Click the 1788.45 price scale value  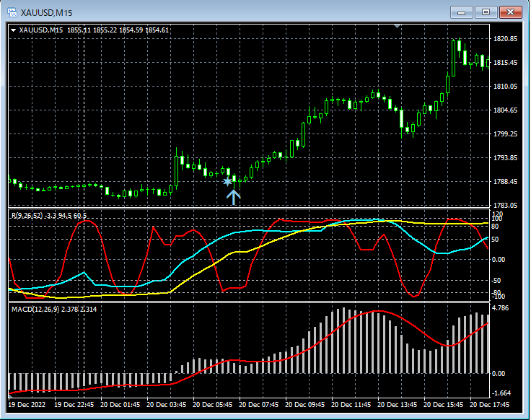point(505,182)
